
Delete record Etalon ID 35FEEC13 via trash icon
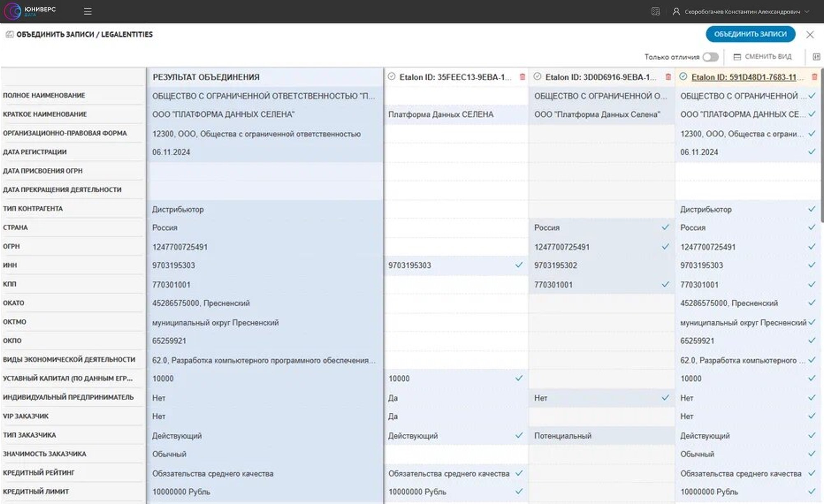522,77
